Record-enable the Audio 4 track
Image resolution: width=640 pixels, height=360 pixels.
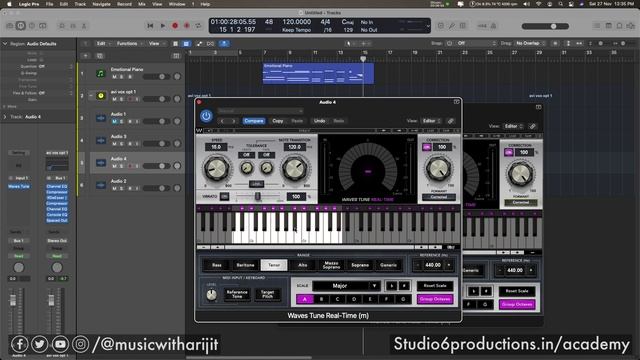(130, 166)
